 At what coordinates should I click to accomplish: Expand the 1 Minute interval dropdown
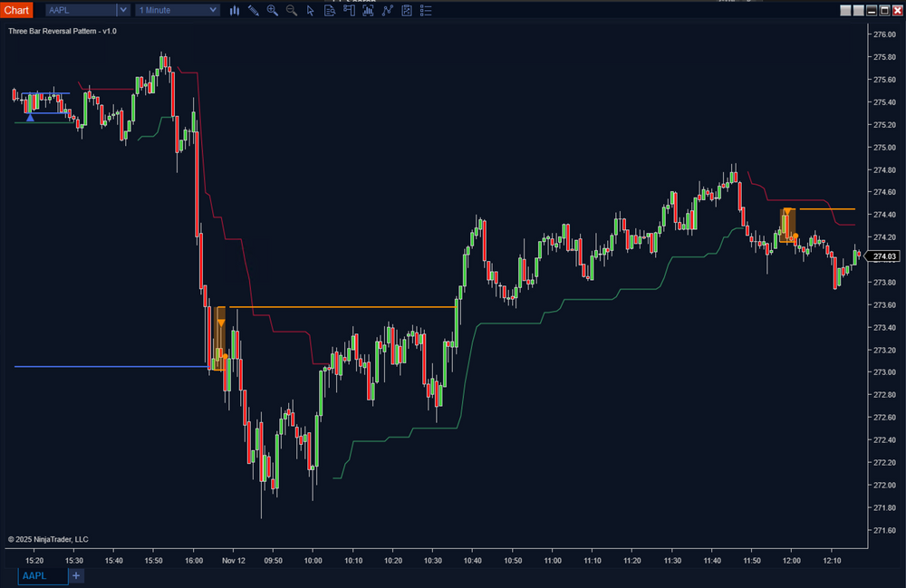click(x=214, y=10)
